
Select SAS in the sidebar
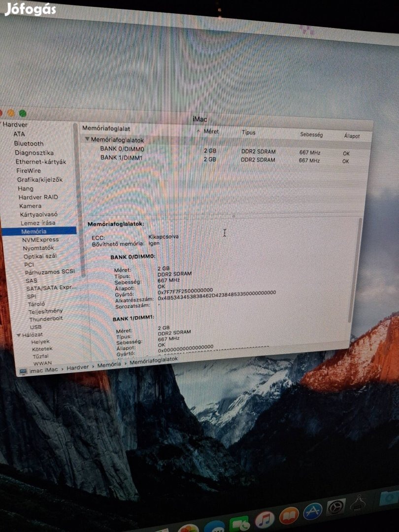(31, 281)
